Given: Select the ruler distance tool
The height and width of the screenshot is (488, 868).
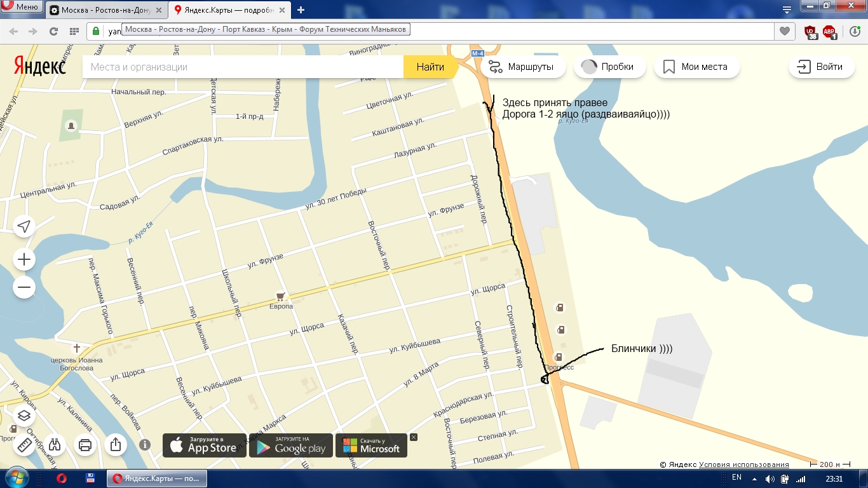Looking at the screenshot, I should (x=24, y=445).
